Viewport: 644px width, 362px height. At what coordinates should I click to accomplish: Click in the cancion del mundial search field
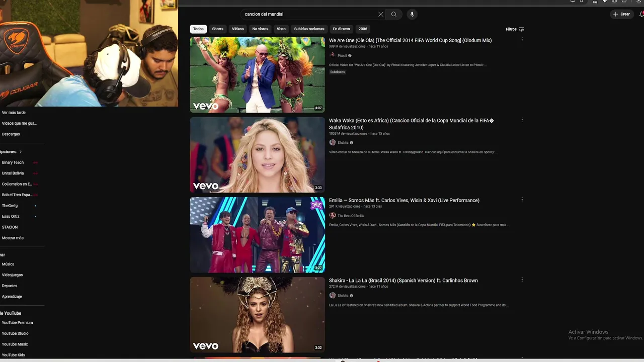coord(309,14)
